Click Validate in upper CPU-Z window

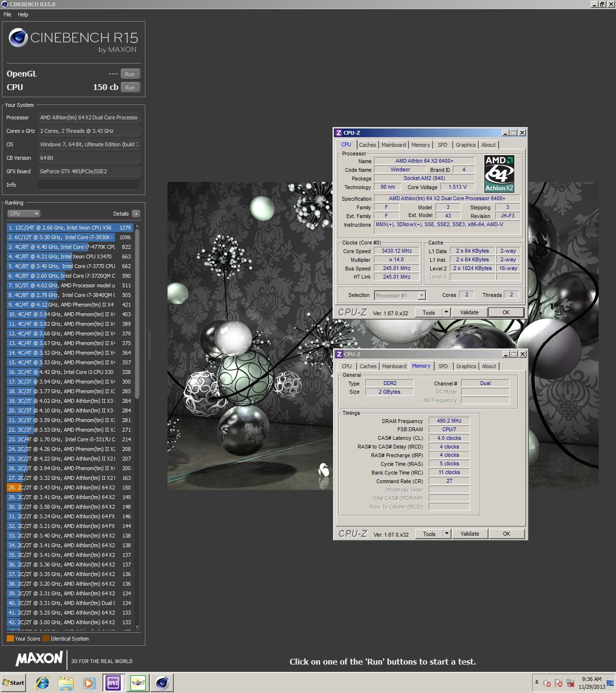click(x=469, y=313)
